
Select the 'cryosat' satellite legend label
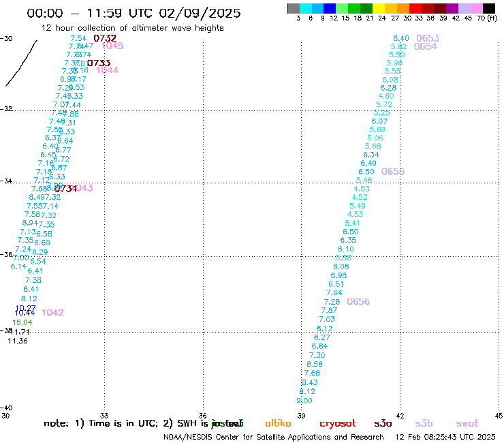tap(338, 424)
